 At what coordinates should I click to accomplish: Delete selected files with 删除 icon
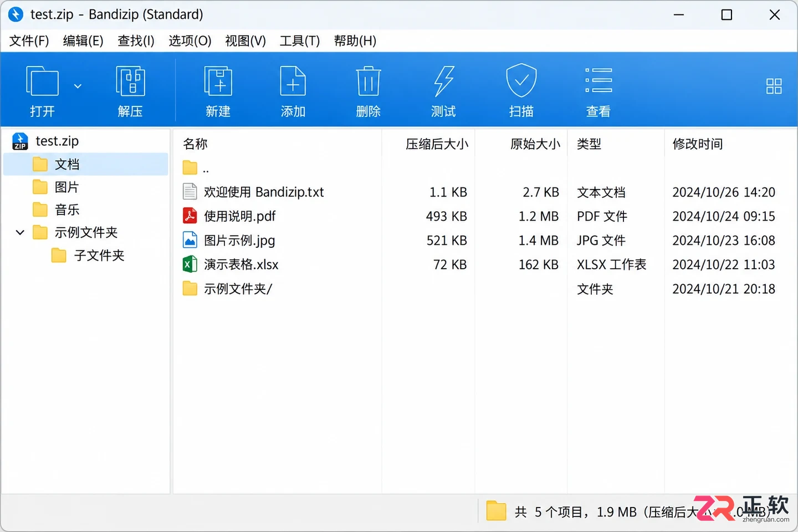368,91
